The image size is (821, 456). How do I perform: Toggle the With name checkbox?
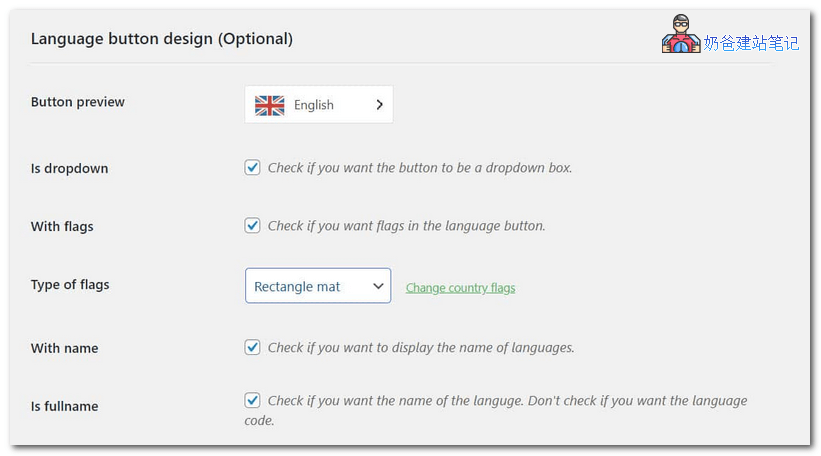pos(253,348)
